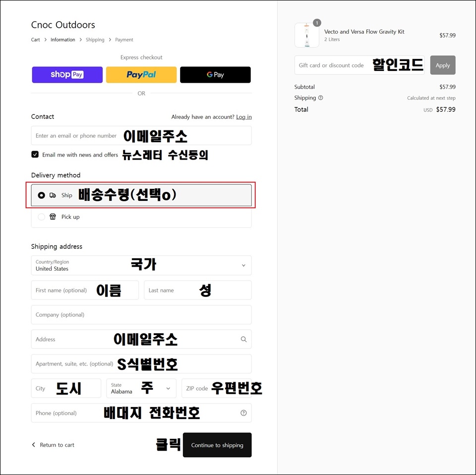This screenshot has width=476, height=475.
Task: Click the Information breadcrumb item
Action: [x=63, y=40]
